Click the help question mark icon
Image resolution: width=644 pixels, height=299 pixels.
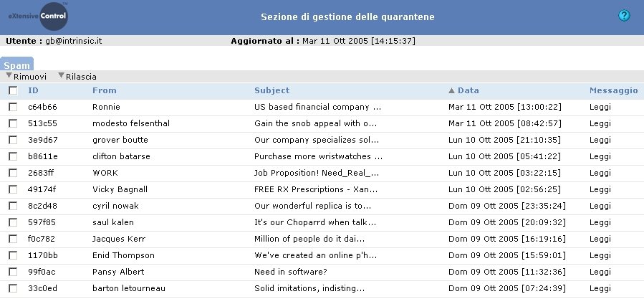click(x=624, y=16)
